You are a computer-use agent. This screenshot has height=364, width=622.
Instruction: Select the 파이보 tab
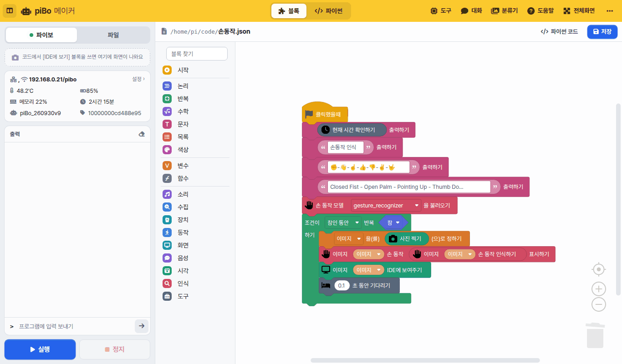click(41, 35)
